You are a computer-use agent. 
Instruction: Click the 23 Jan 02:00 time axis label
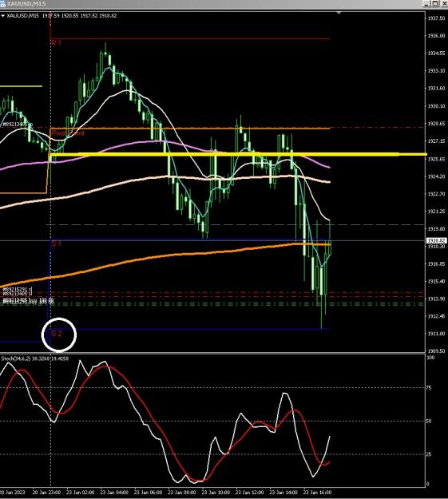coord(80,493)
